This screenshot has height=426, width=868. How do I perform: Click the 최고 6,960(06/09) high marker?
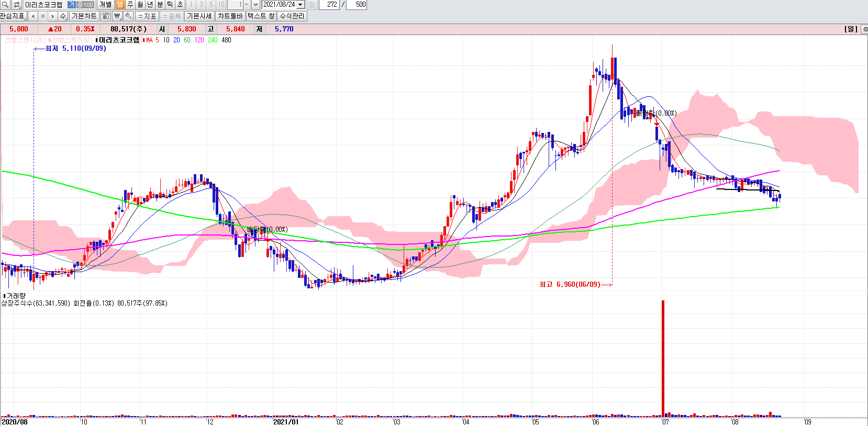pyautogui.click(x=570, y=284)
